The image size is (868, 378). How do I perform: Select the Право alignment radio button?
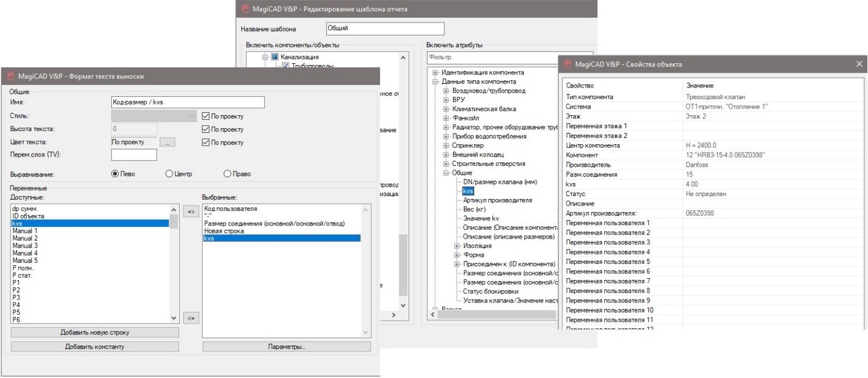227,174
